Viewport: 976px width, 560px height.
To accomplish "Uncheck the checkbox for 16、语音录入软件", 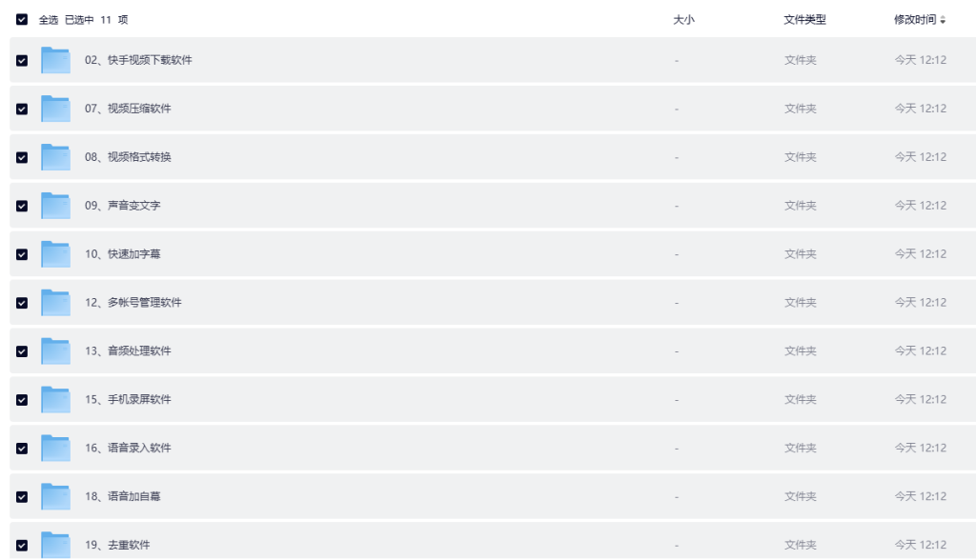I will tap(22, 449).
